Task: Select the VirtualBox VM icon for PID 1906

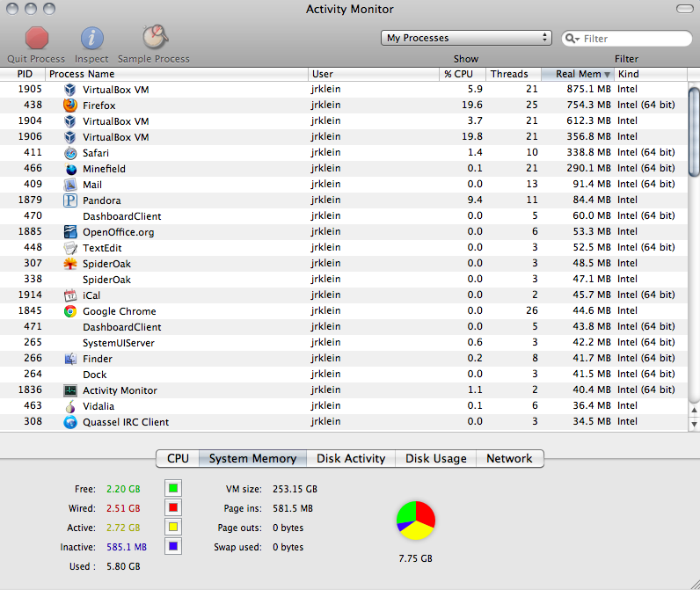Action: (70, 137)
